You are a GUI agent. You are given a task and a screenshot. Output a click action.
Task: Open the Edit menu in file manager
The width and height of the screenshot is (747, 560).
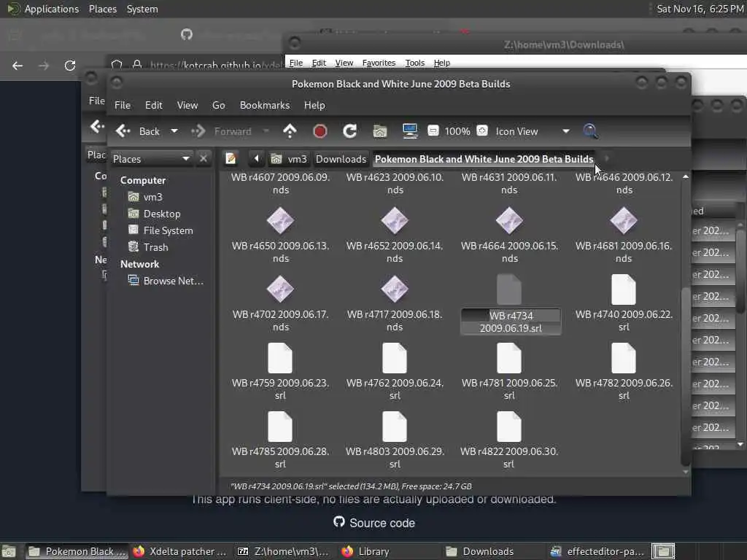153,105
